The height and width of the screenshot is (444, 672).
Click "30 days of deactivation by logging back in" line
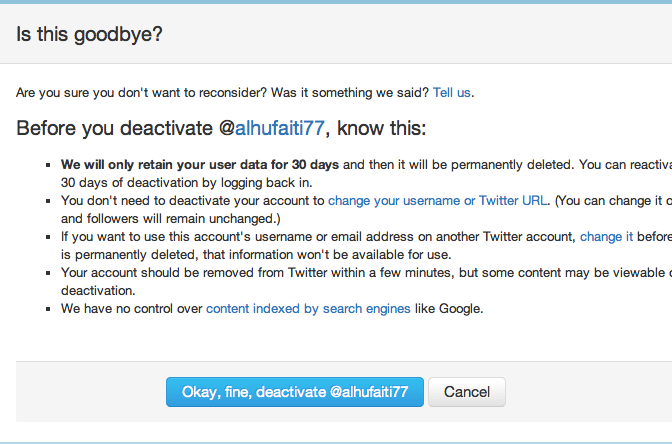tap(172, 182)
